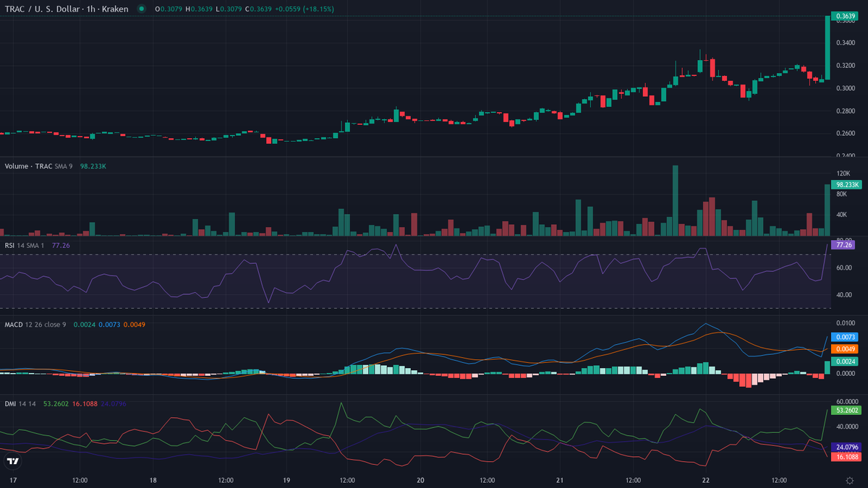Viewport: 868px width, 488px height.
Task: Click the day 18 time axis label
Action: (x=153, y=480)
